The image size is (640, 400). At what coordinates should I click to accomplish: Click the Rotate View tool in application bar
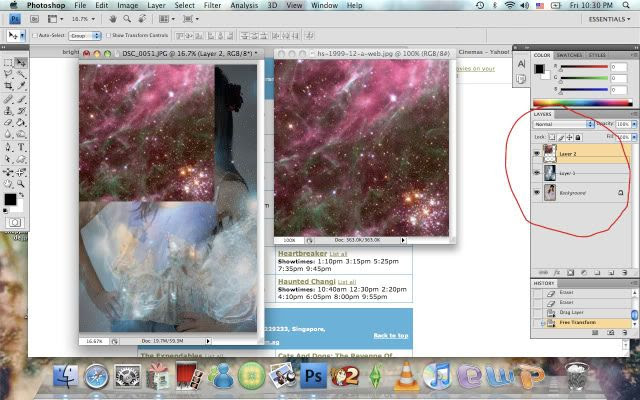[x=142, y=19]
